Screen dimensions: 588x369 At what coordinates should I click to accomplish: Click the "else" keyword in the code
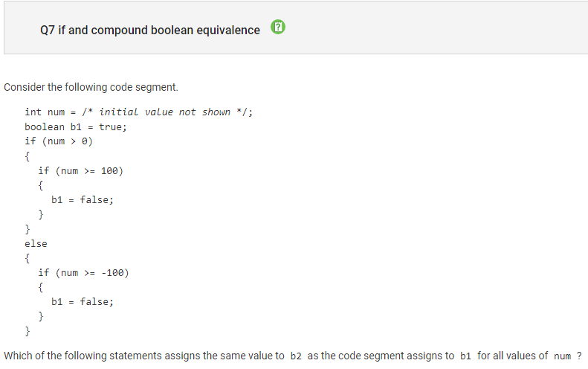coord(36,243)
